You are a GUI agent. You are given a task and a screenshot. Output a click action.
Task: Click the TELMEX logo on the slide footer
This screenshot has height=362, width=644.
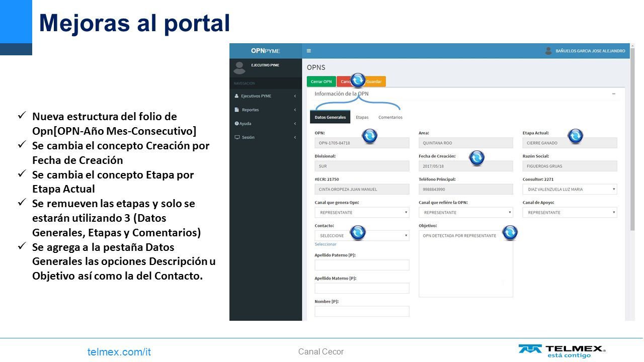(562, 351)
